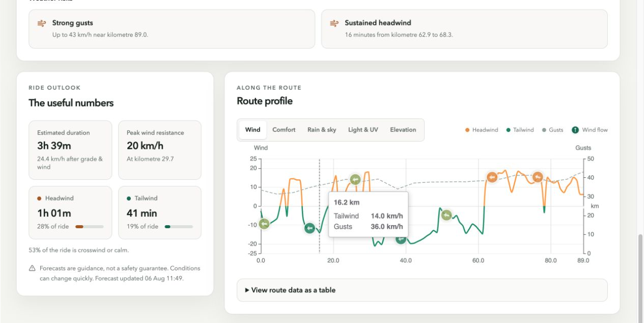Toggle the Gusts legend series
The width and height of the screenshot is (644, 323).
pyautogui.click(x=552, y=130)
